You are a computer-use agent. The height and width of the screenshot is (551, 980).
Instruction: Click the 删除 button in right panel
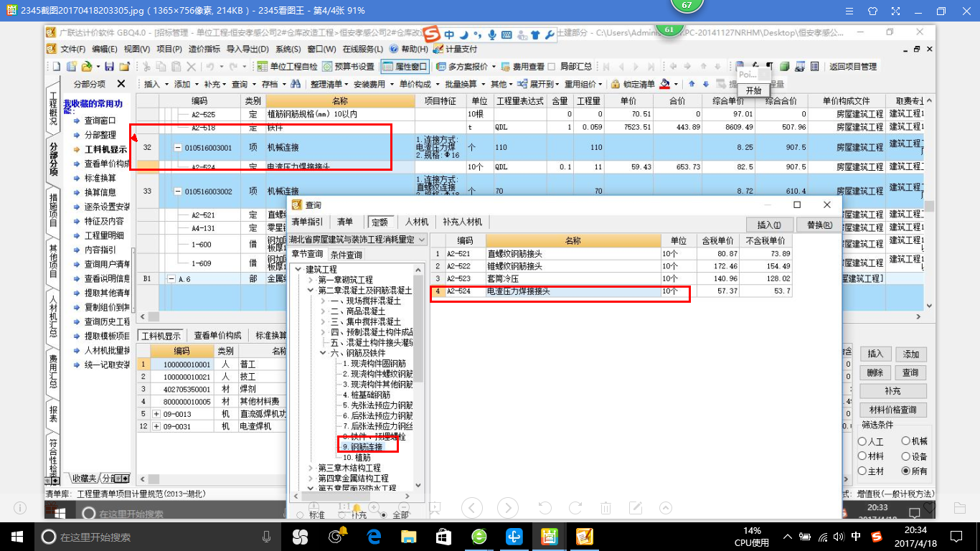(x=875, y=373)
